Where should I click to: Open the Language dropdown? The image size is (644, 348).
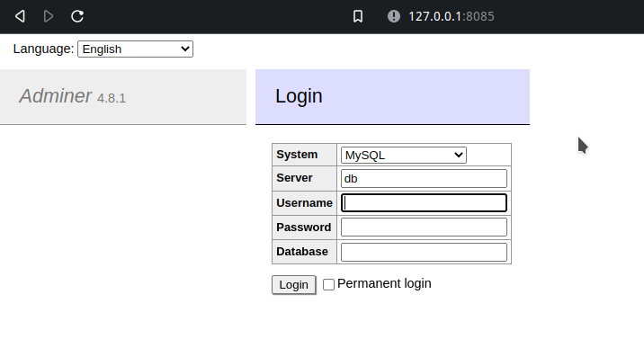(x=135, y=49)
